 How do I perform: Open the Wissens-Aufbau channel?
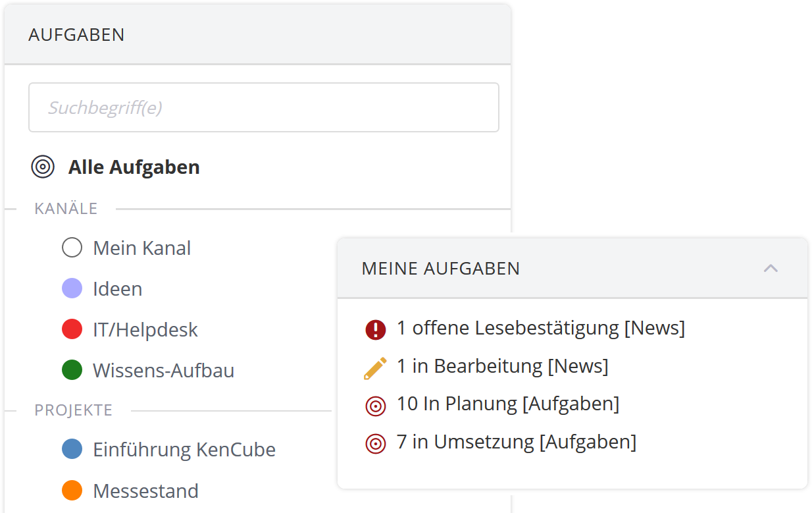coord(164,370)
